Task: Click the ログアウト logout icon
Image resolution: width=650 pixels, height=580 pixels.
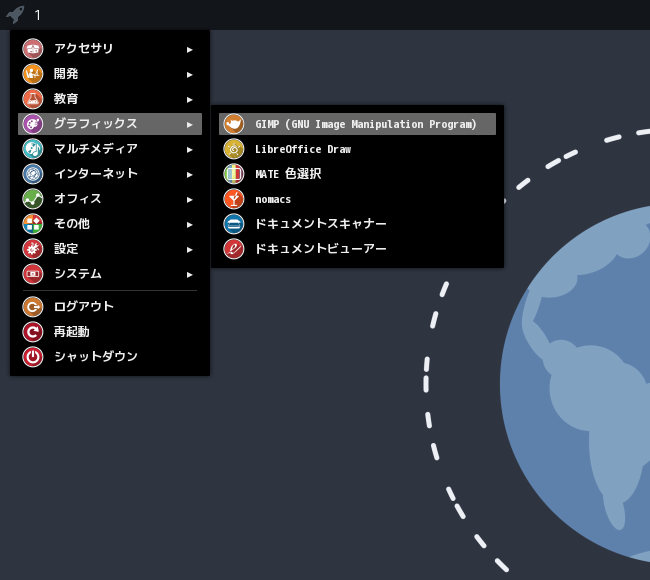Action: pyautogui.click(x=33, y=307)
